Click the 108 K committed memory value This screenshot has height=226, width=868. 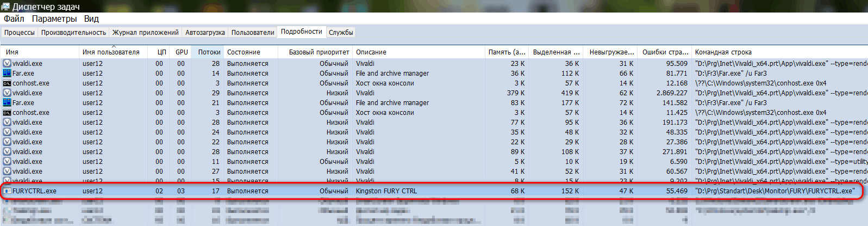click(570, 152)
